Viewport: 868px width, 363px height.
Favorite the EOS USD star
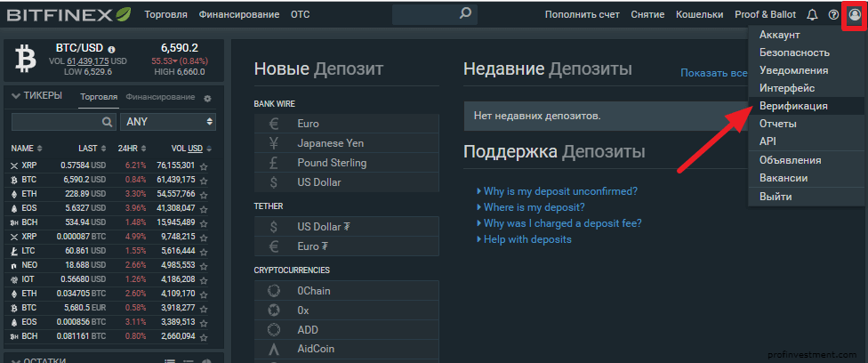click(204, 209)
